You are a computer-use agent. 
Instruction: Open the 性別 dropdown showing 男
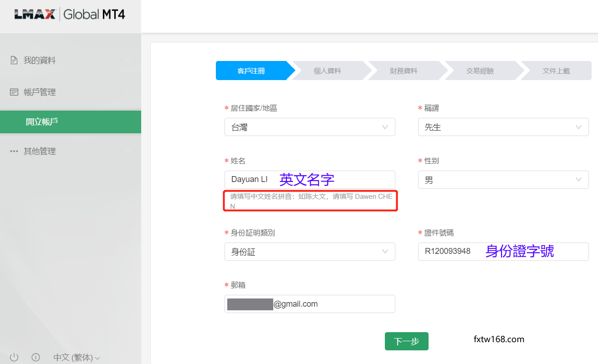(503, 180)
